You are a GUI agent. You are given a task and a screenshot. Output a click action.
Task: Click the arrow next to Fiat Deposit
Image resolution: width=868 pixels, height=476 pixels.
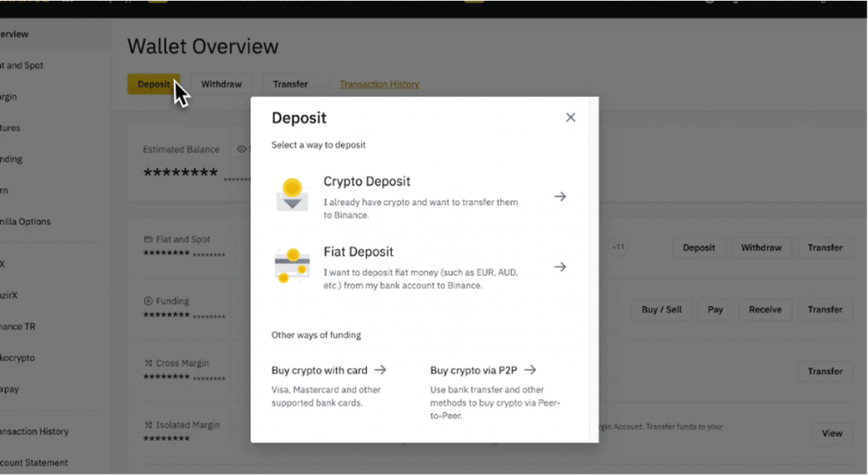click(560, 266)
